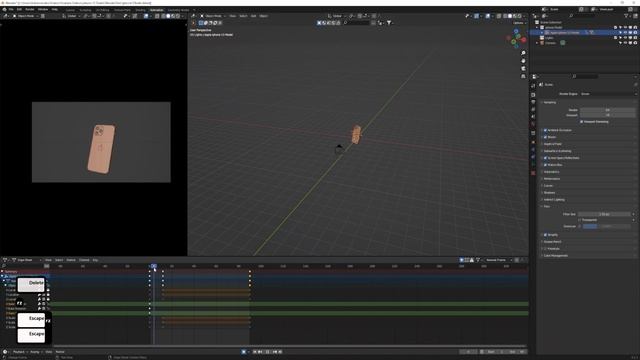Open the Tool properties tab
This screenshot has height=360, width=640.
[x=533, y=86]
